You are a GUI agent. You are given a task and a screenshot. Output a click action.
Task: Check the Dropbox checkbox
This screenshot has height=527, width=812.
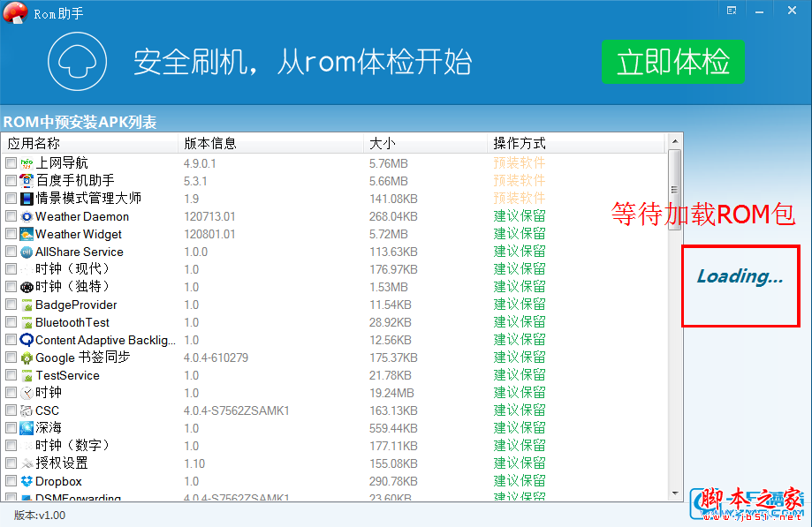click(x=11, y=481)
